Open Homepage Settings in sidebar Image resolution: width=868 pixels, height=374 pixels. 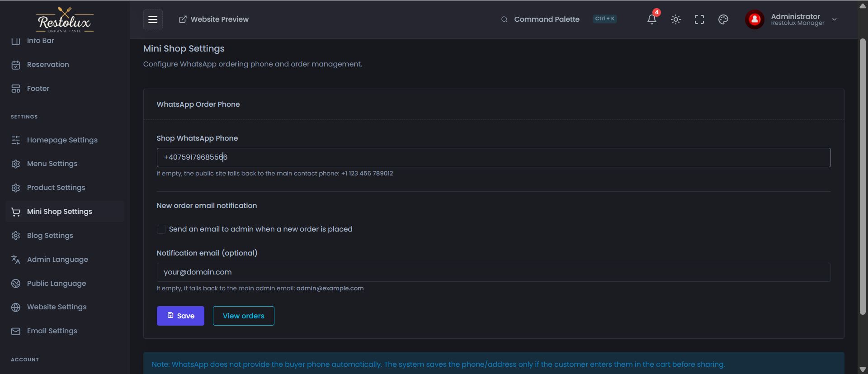pyautogui.click(x=62, y=140)
